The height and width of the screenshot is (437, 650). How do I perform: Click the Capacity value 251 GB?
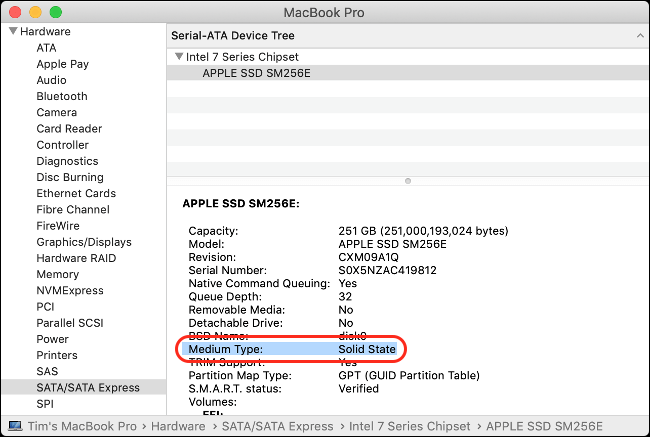(x=423, y=231)
